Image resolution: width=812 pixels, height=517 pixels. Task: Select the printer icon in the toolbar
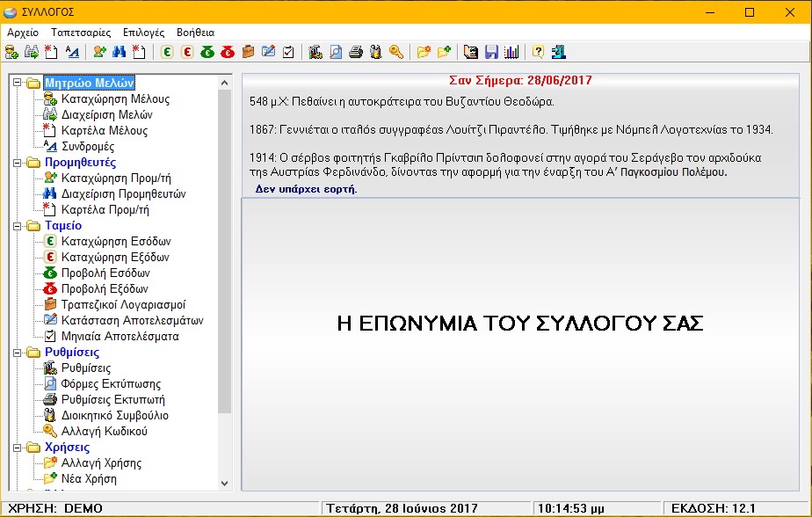click(357, 51)
